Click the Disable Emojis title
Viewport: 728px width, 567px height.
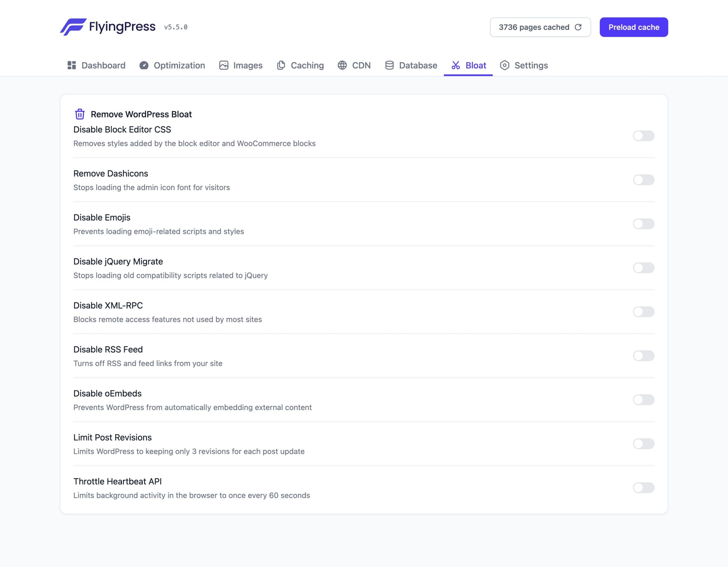[x=102, y=217]
